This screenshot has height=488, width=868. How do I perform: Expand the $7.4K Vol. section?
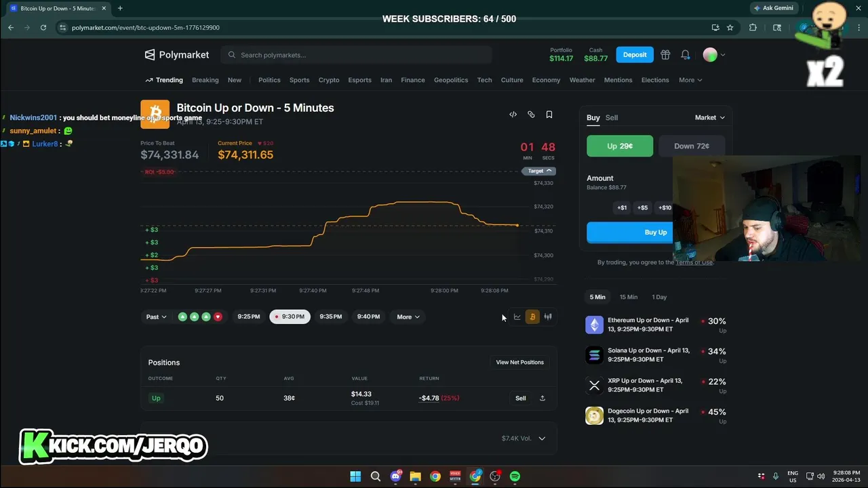click(x=524, y=439)
